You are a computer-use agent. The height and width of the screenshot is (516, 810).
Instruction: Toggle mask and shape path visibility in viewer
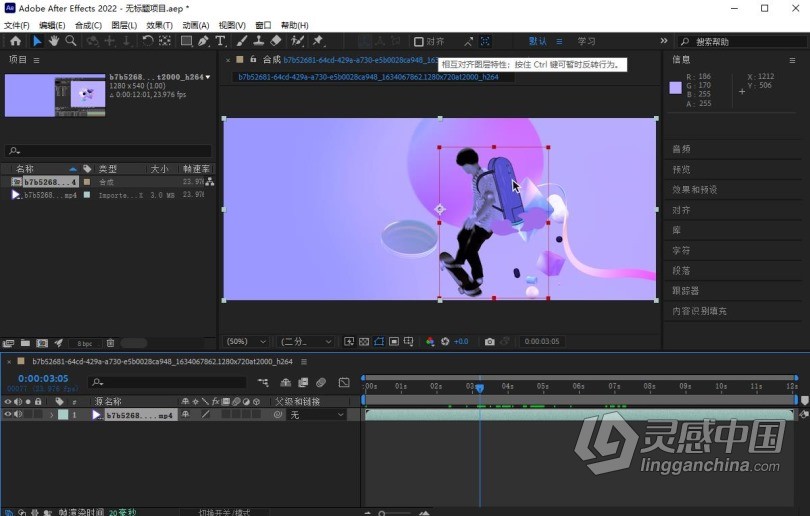(379, 341)
